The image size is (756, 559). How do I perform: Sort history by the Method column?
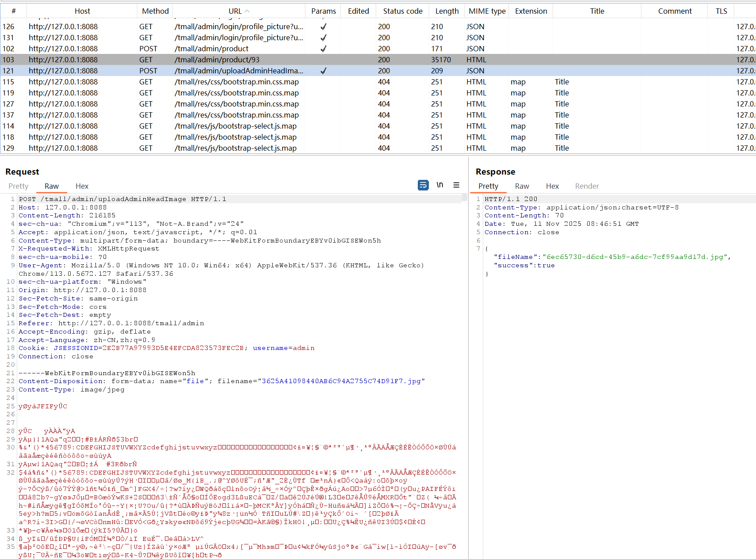[155, 11]
